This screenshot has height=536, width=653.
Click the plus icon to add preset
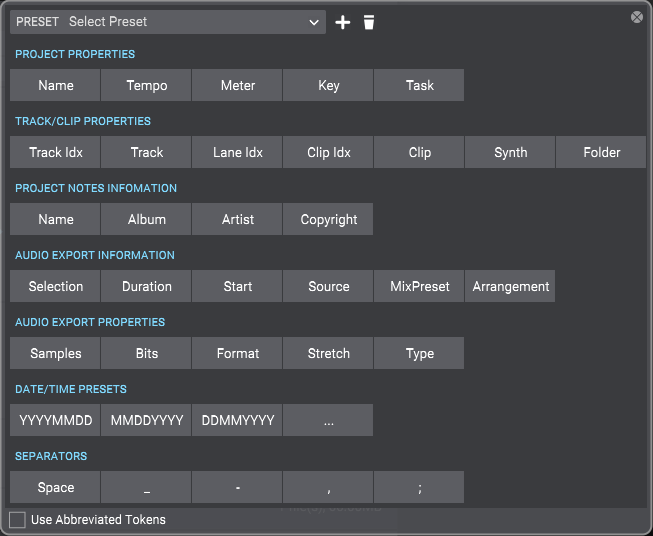coord(343,22)
